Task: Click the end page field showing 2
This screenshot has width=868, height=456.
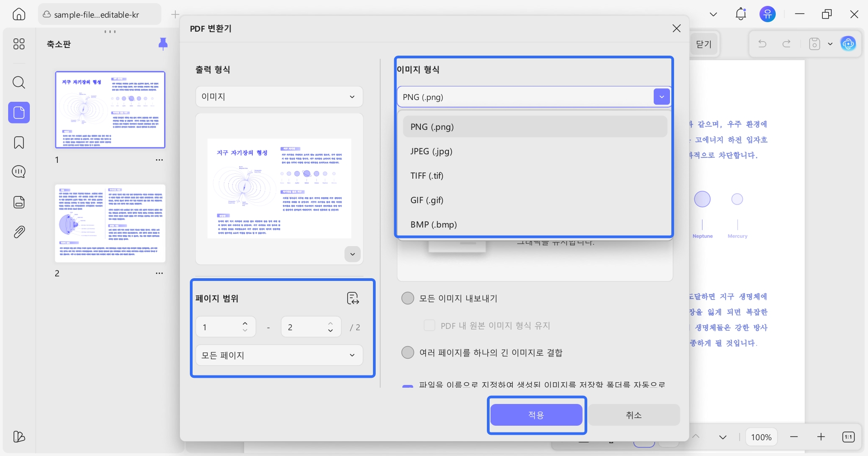Action: [311, 327]
